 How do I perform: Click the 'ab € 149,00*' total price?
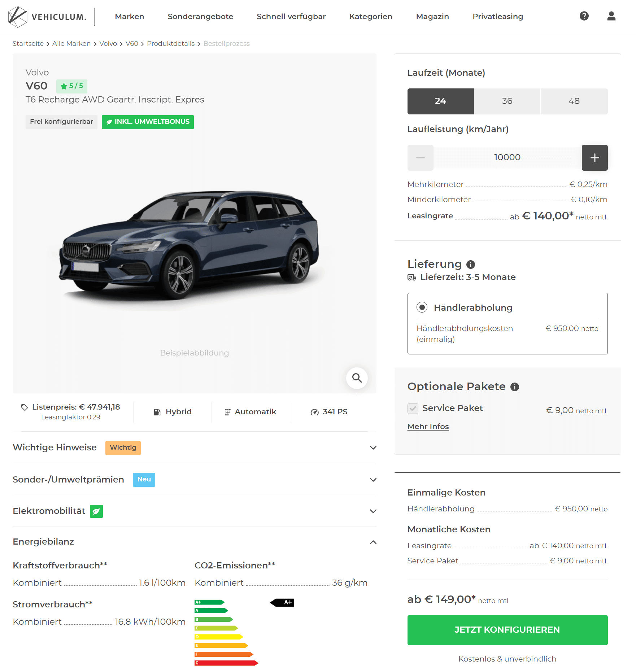pos(441,599)
